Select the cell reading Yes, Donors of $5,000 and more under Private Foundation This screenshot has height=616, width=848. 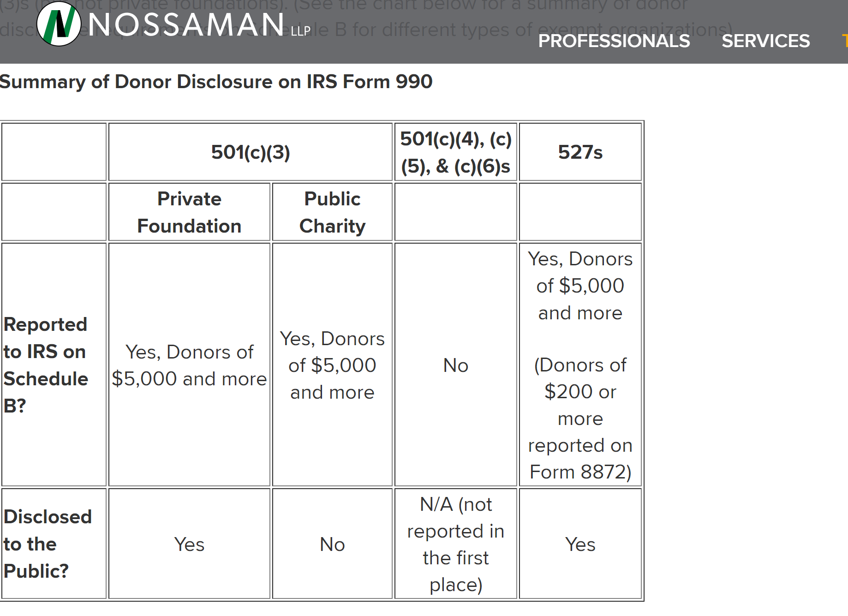[189, 365]
